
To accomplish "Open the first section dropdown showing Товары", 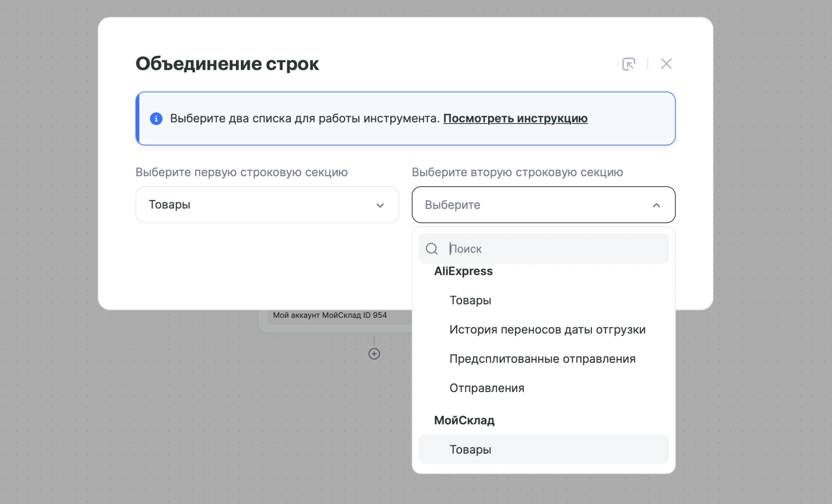I will pos(267,205).
